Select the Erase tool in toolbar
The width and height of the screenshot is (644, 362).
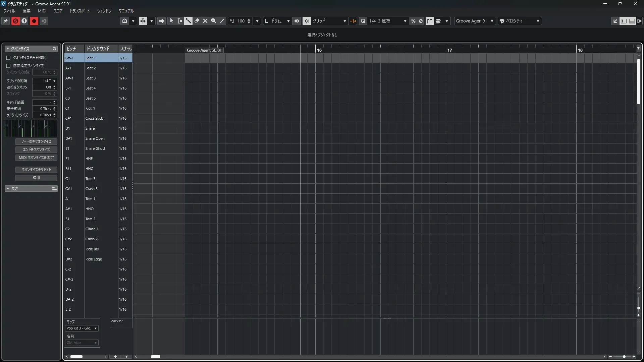[x=197, y=21]
